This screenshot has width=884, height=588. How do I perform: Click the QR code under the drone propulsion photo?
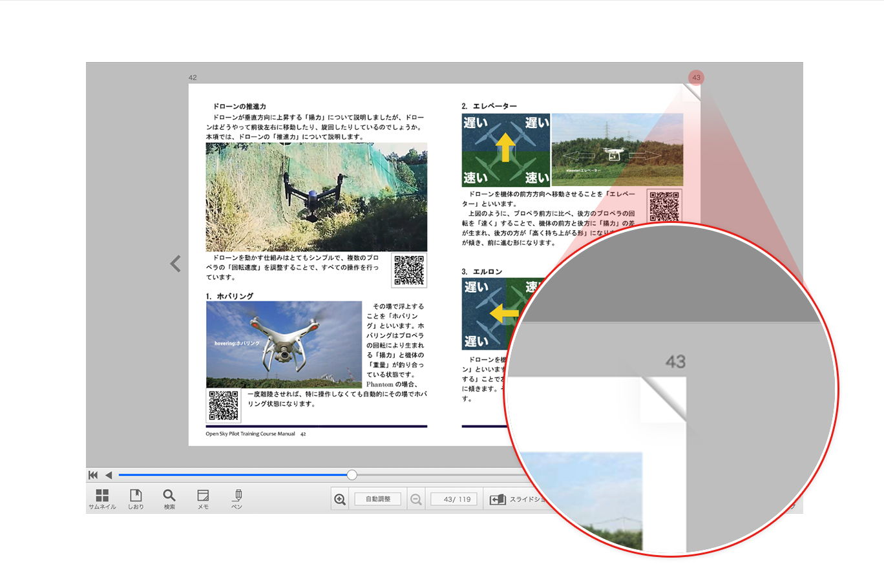click(408, 271)
